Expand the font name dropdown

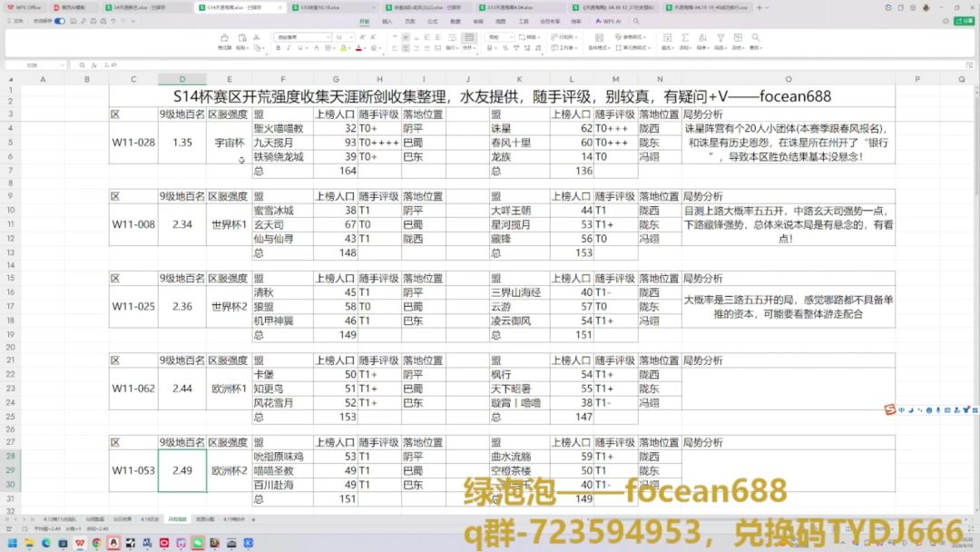[328, 37]
